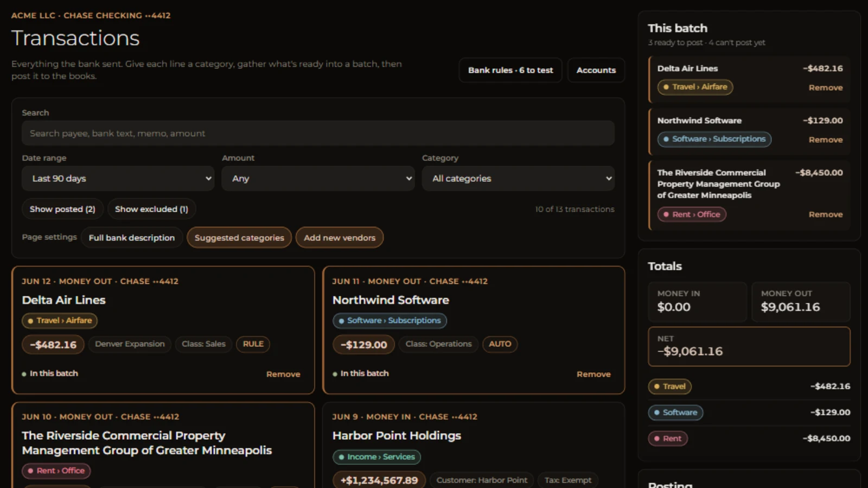Click the Tax: Exempt chip
This screenshot has height=488, width=868.
pyautogui.click(x=568, y=480)
